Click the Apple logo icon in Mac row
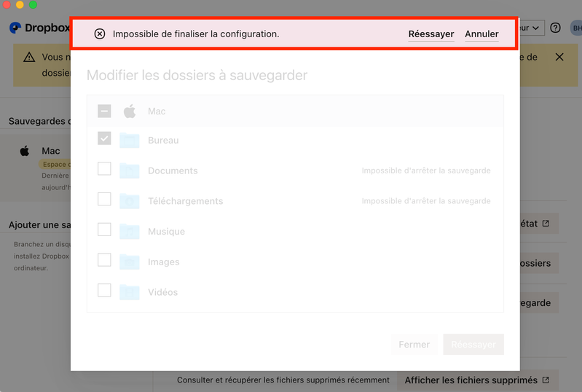The width and height of the screenshot is (582, 392). point(130,111)
